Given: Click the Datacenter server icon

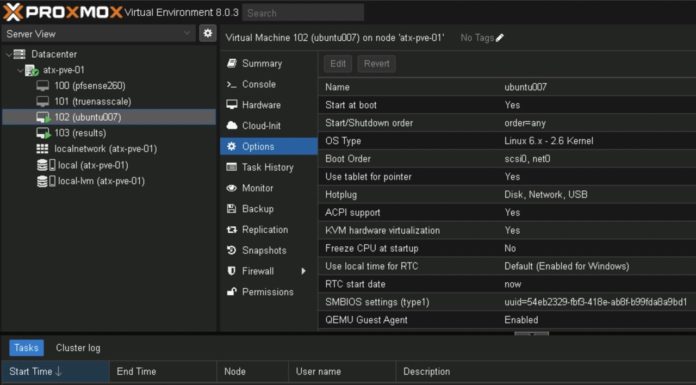Looking at the screenshot, I should (x=20, y=54).
